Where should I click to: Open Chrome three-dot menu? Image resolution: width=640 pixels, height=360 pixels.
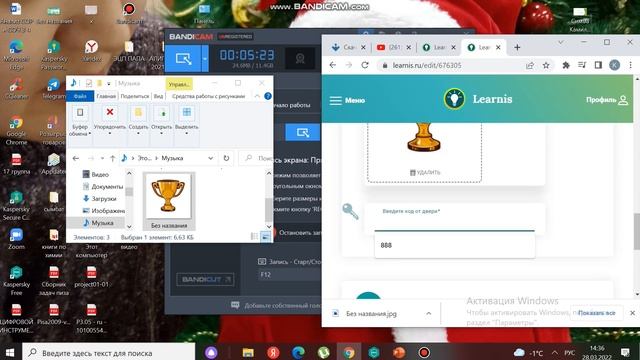click(631, 65)
